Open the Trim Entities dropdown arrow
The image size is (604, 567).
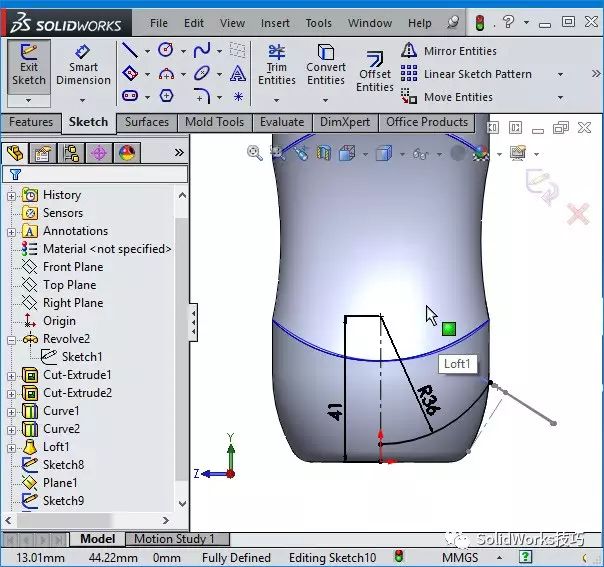pos(276,100)
